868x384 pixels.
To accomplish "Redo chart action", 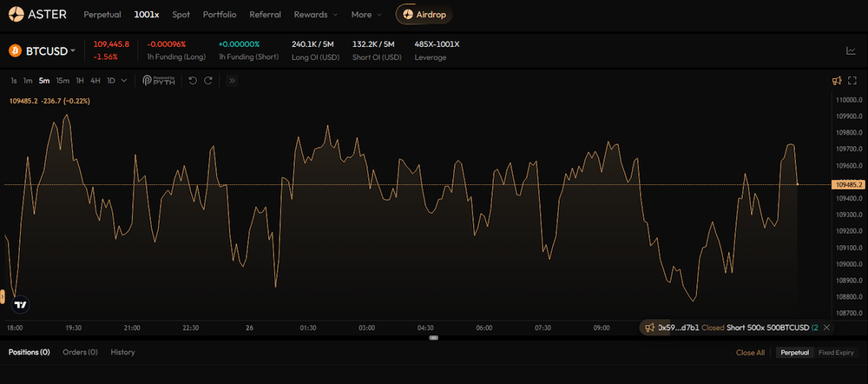I will [208, 81].
